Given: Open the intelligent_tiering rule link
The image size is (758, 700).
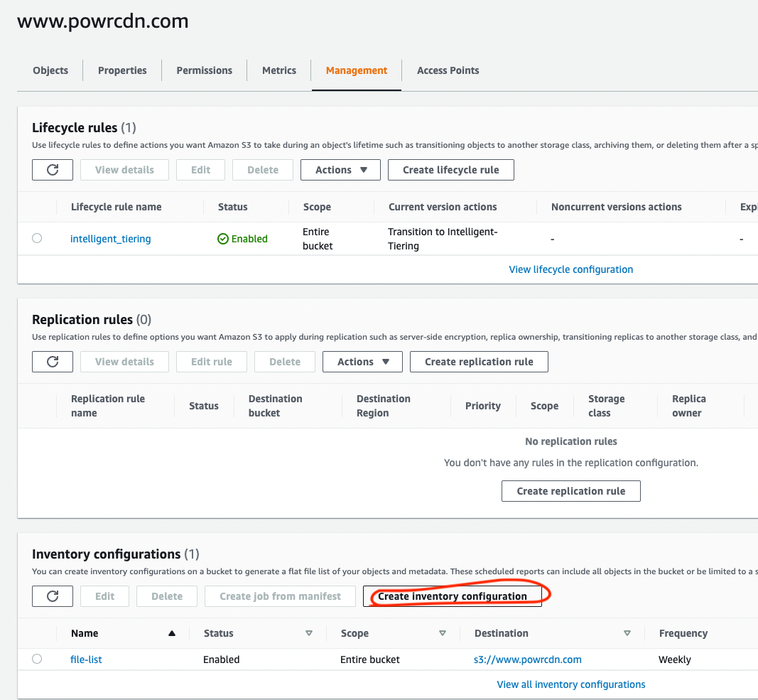Looking at the screenshot, I should [x=110, y=239].
